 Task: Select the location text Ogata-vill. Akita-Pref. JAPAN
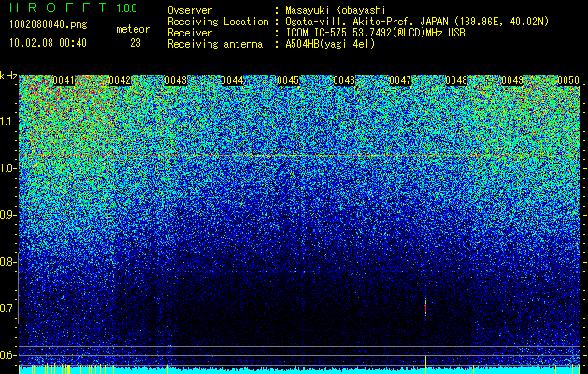coord(366,22)
